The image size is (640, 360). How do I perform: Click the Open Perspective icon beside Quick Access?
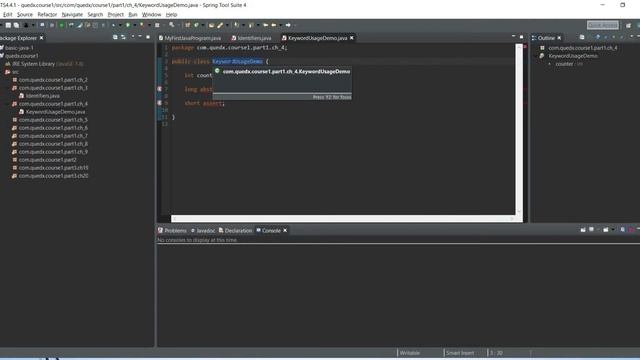[628, 25]
